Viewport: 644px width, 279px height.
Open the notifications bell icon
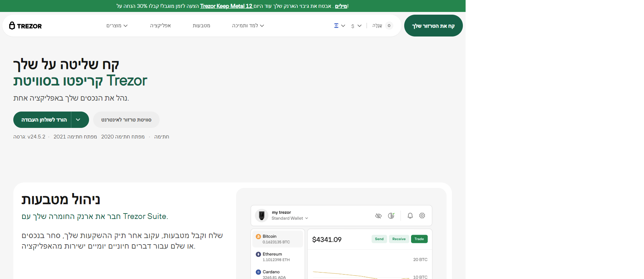tap(410, 216)
